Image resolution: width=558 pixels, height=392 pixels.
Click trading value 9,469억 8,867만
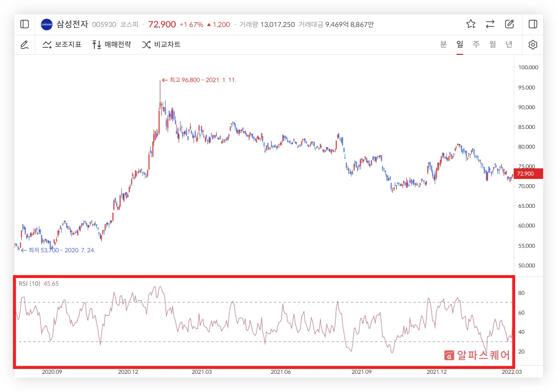[350, 25]
